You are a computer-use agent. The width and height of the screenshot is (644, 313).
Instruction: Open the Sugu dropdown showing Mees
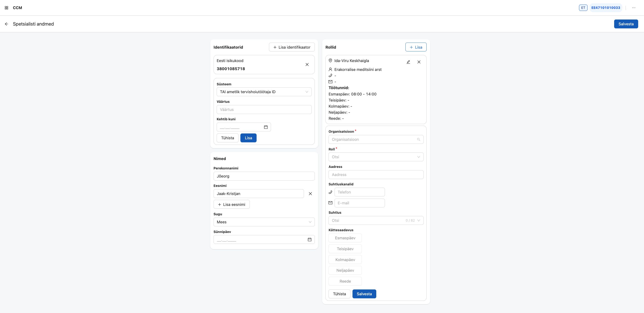[x=264, y=222]
